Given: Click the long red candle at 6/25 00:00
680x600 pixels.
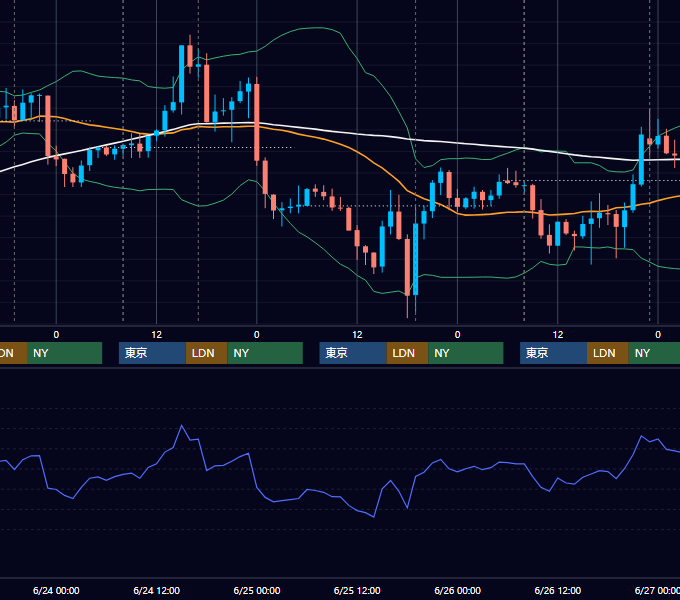Looking at the screenshot, I should click(257, 123).
